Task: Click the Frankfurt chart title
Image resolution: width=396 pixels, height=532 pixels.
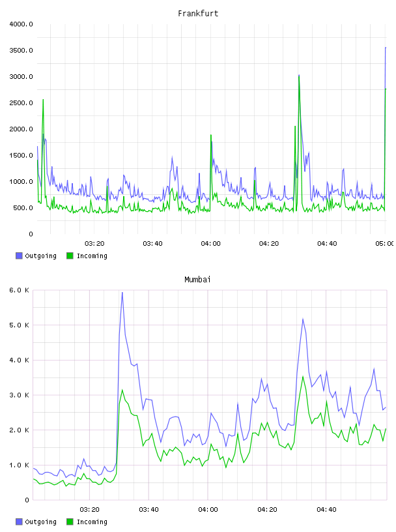Action: [x=198, y=14]
